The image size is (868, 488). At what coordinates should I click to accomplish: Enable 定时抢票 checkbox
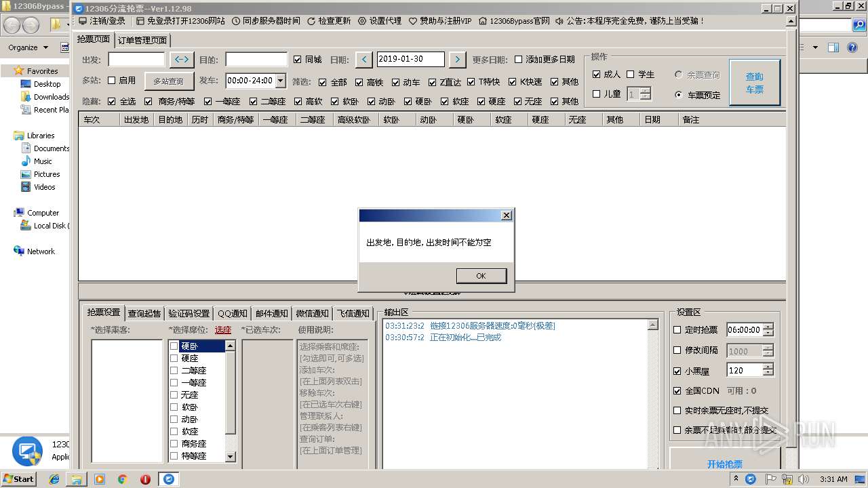click(677, 330)
